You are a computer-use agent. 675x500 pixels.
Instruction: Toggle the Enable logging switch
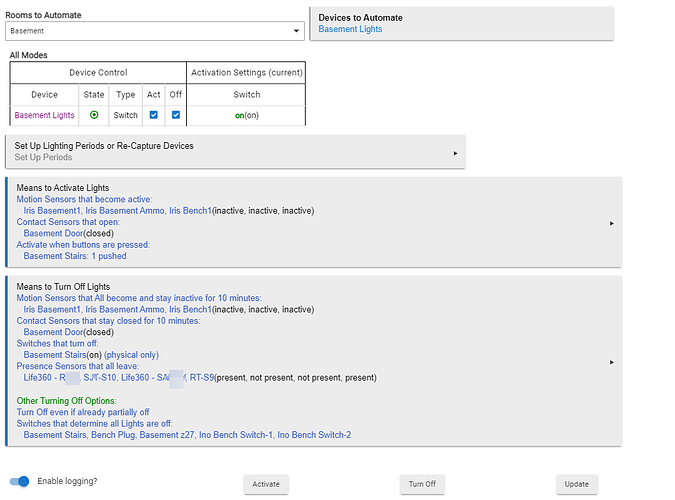20,481
